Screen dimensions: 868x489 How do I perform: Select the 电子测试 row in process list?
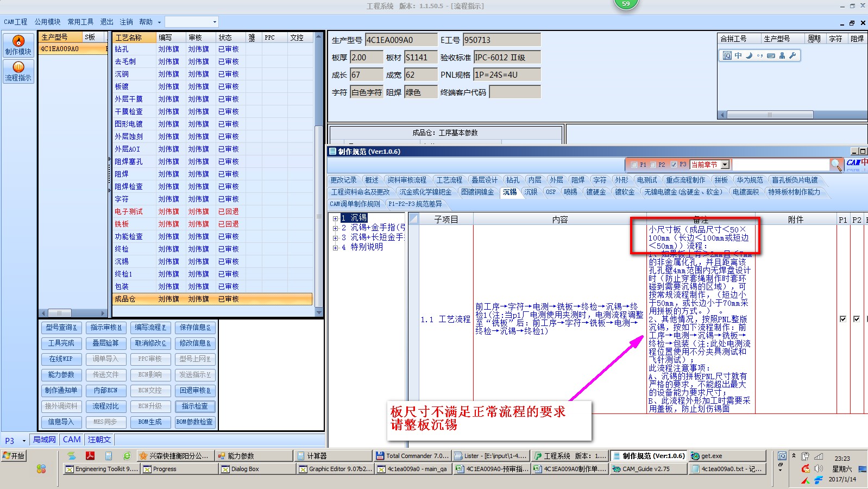coord(212,211)
